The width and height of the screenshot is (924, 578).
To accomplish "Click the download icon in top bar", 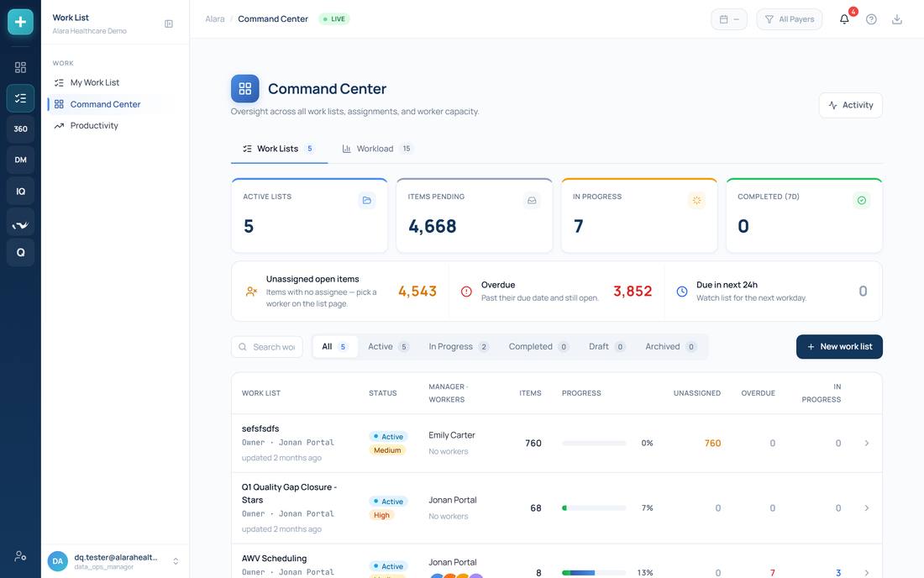I will (x=897, y=19).
